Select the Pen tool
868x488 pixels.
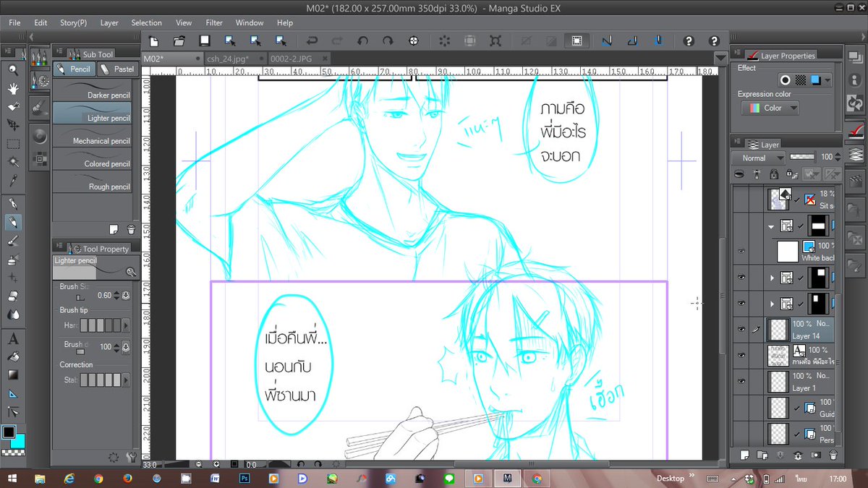pyautogui.click(x=13, y=204)
